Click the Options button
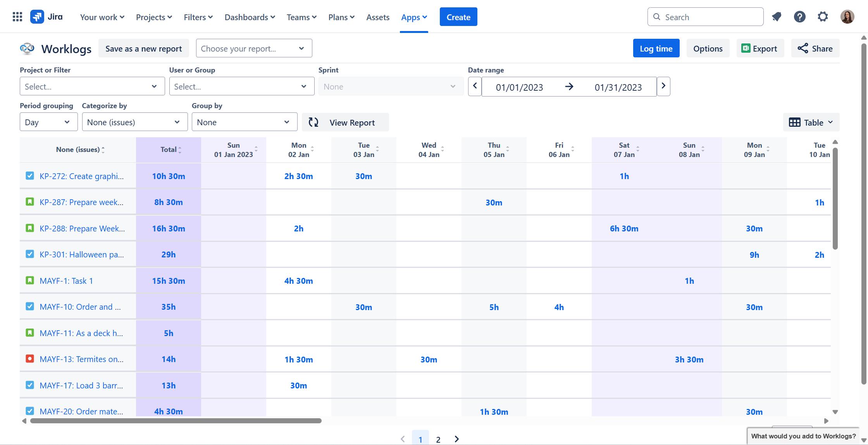 click(x=708, y=48)
